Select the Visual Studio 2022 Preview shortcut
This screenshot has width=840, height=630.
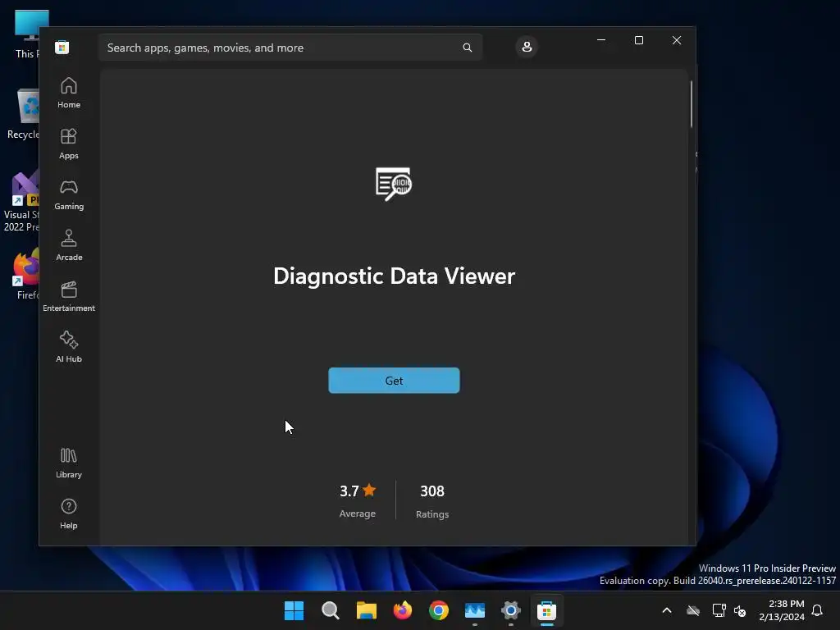pyautogui.click(x=21, y=202)
